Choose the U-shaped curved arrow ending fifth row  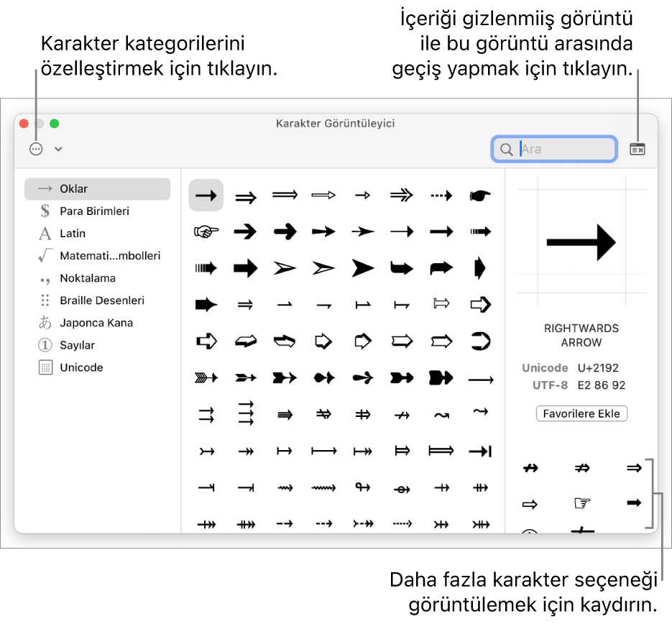point(480,341)
